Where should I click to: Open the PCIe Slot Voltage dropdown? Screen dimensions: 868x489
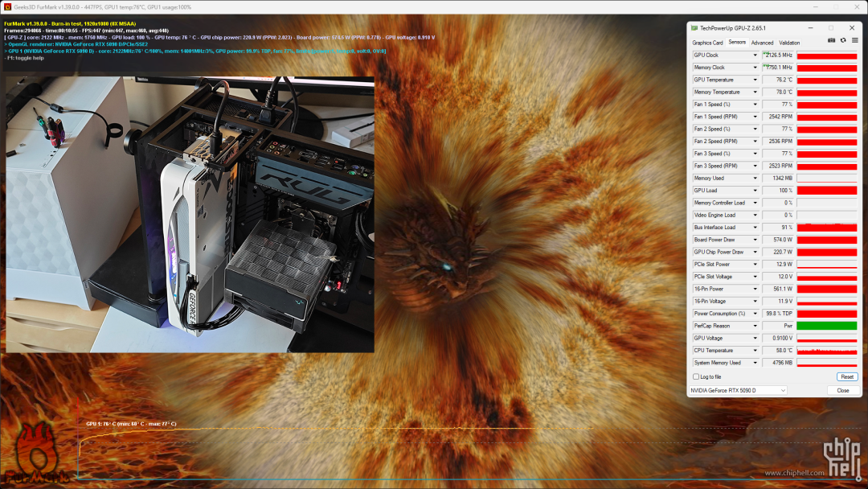click(x=755, y=277)
